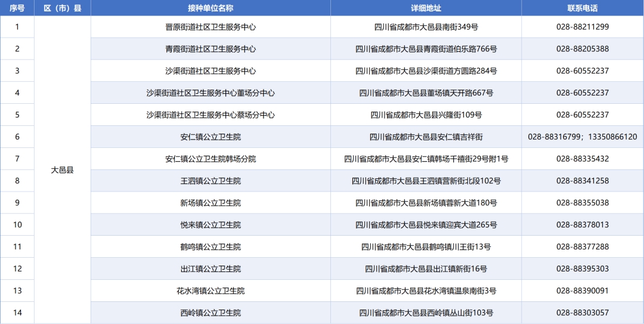Select 晋原街道社区卫生服务中心 name cell
This screenshot has width=644, height=324.
[x=210, y=27]
